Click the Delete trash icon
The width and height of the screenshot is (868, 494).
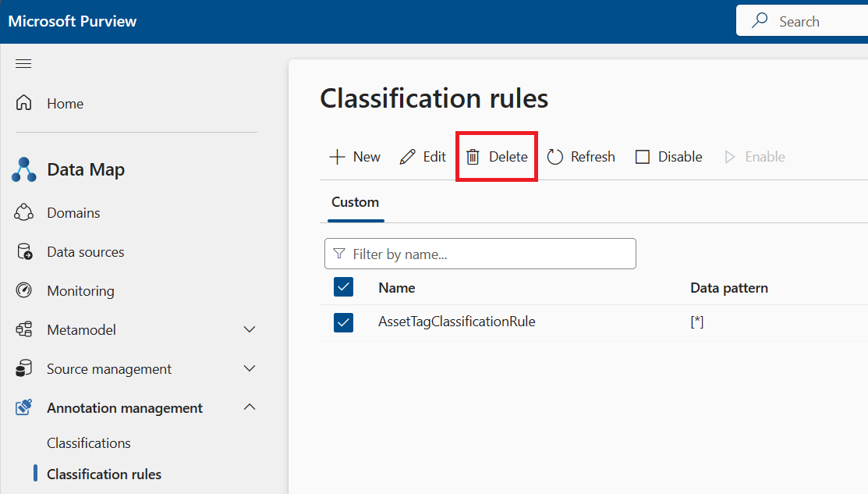point(473,156)
